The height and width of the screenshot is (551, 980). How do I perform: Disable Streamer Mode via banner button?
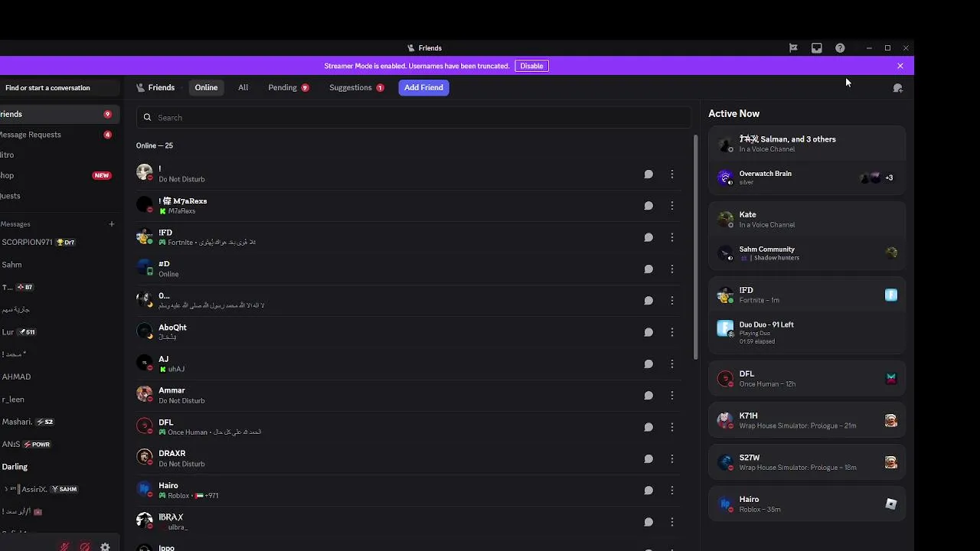click(531, 66)
